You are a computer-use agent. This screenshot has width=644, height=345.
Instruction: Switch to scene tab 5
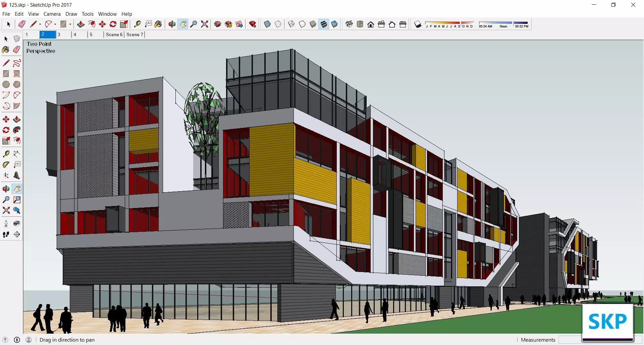[96, 34]
